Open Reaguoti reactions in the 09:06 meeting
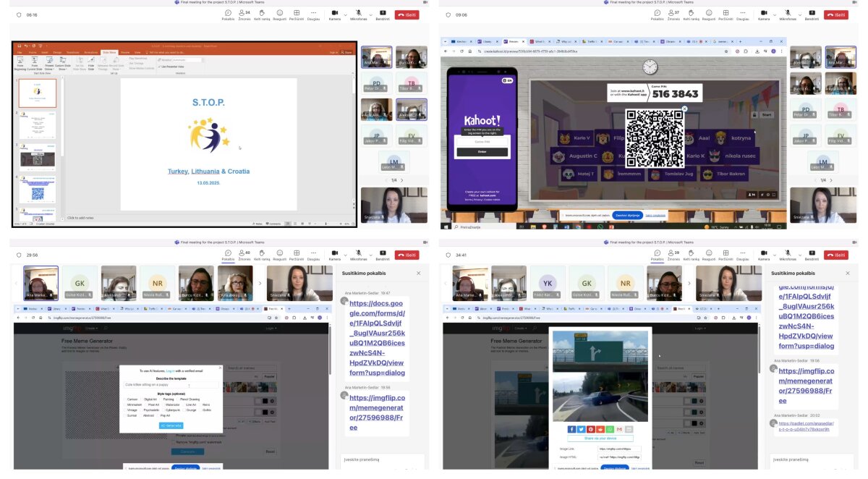 (708, 14)
